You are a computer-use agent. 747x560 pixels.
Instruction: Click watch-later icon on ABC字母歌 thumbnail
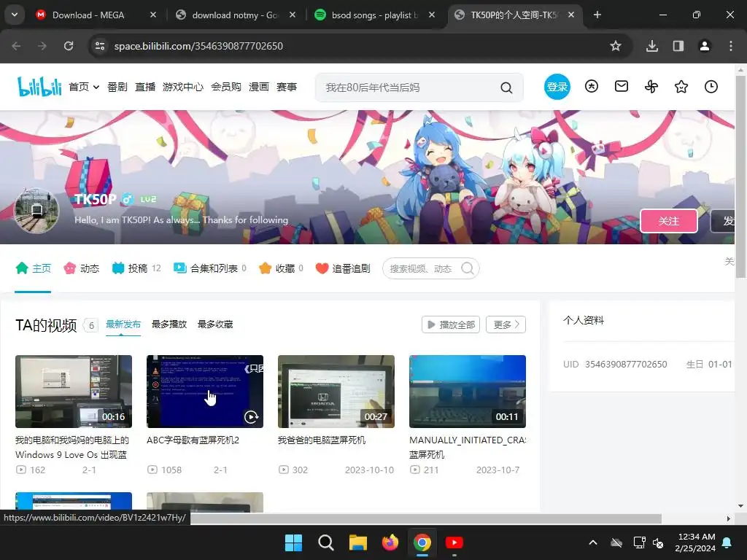tap(251, 416)
